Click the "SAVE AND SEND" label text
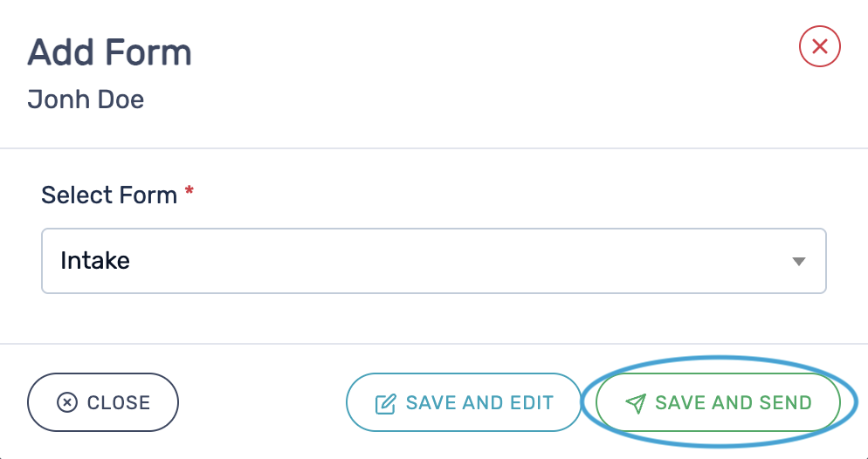Viewport: 868px width, 459px height. [x=734, y=403]
